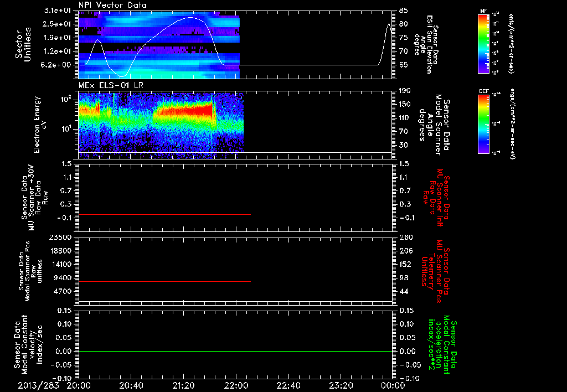Click the "ESH Sun Elevation Angle" axis label

pos(426,44)
